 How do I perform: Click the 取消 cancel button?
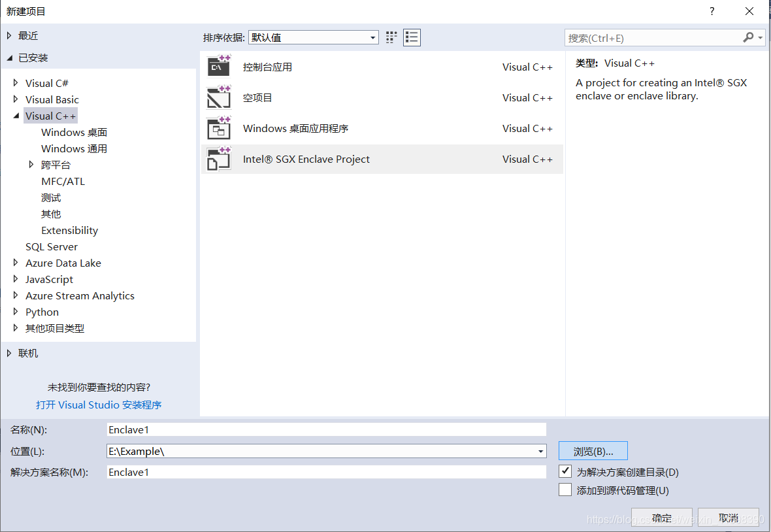(x=729, y=517)
